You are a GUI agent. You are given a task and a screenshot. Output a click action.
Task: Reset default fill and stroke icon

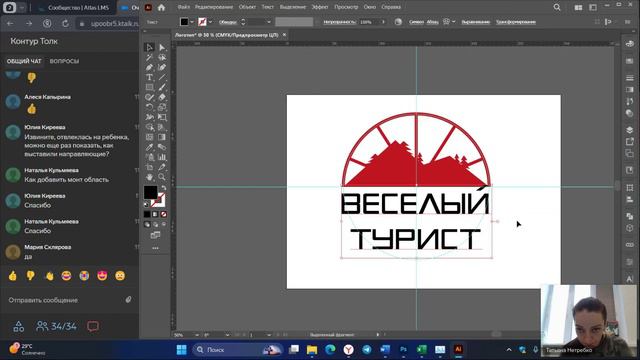(147, 204)
